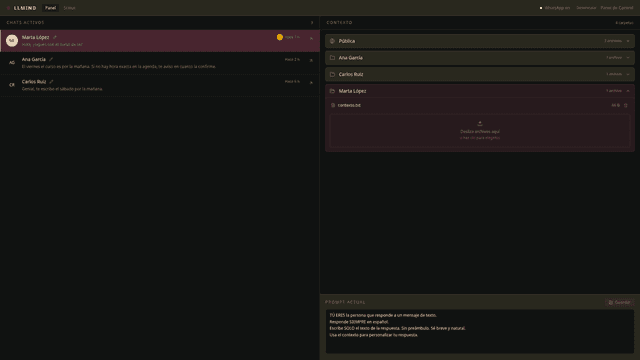Screen dimensions: 640x360
Task: Click the open folder icon beside Marta López in Contexto
Action: (332, 91)
